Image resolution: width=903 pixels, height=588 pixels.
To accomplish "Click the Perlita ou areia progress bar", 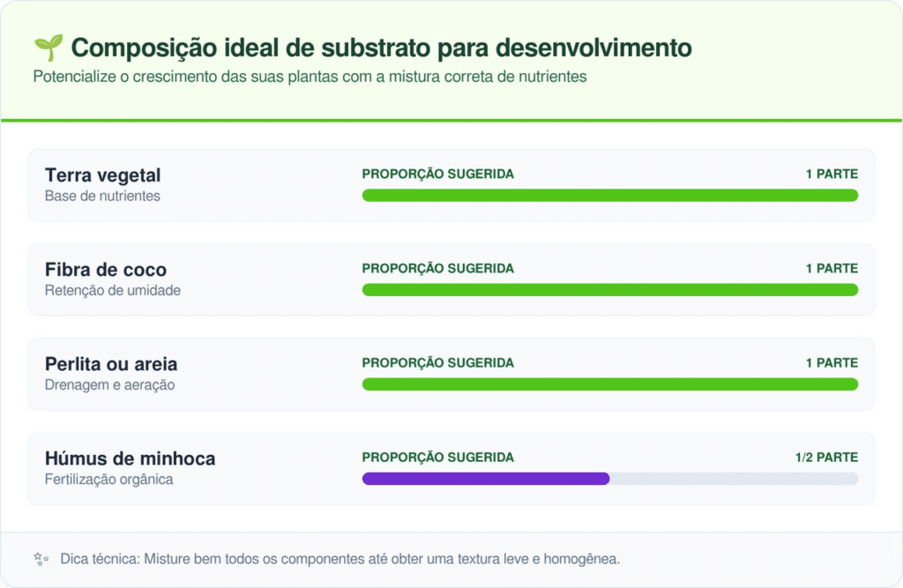I will tap(609, 384).
